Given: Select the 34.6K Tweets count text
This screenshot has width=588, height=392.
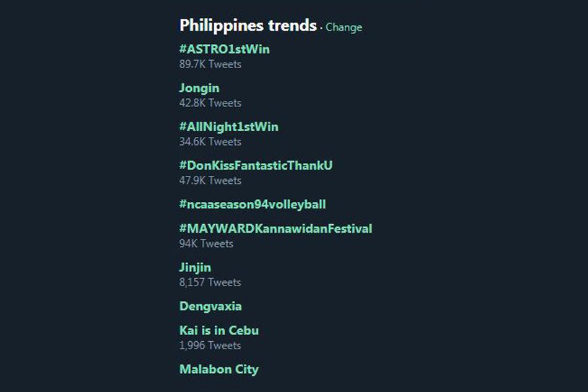Looking at the screenshot, I should (210, 142).
